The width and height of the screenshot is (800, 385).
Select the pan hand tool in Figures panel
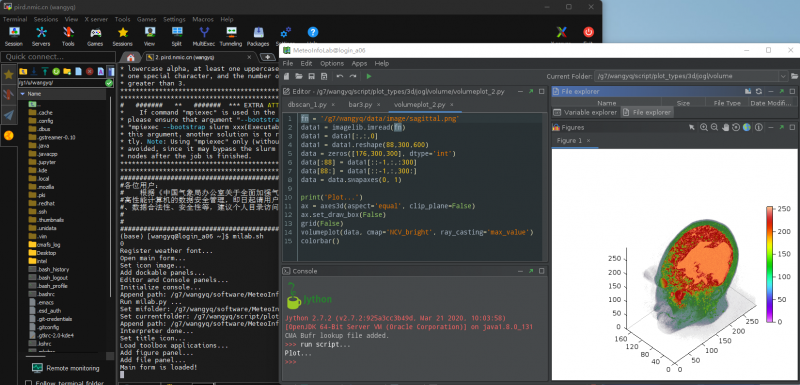coord(725,127)
